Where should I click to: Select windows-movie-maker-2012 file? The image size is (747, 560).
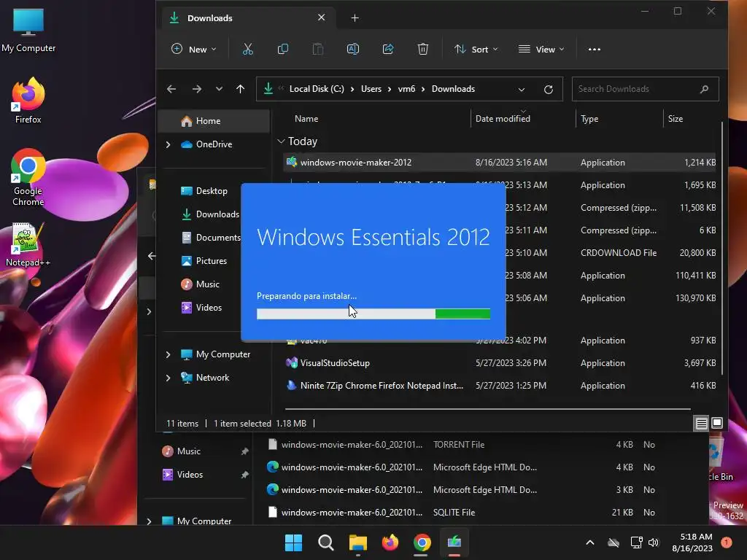point(500,163)
